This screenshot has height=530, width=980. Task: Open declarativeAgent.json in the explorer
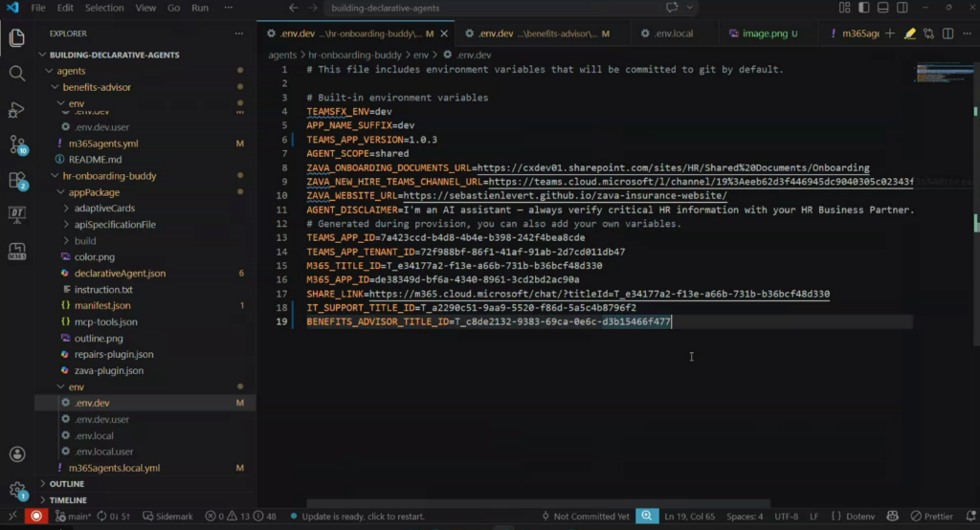[119, 273]
